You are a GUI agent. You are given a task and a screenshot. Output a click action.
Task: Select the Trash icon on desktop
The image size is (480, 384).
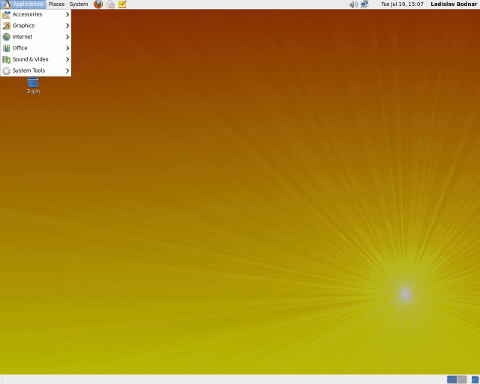pos(33,86)
